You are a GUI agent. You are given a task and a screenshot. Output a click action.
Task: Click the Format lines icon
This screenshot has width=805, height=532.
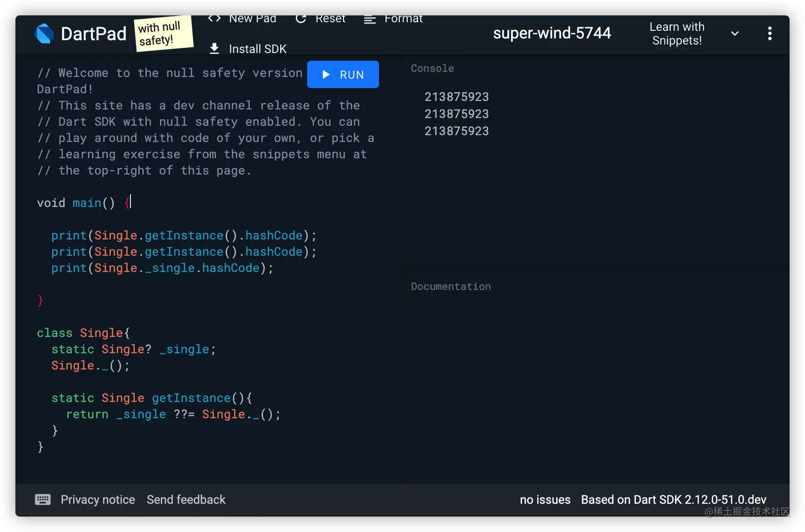click(369, 19)
